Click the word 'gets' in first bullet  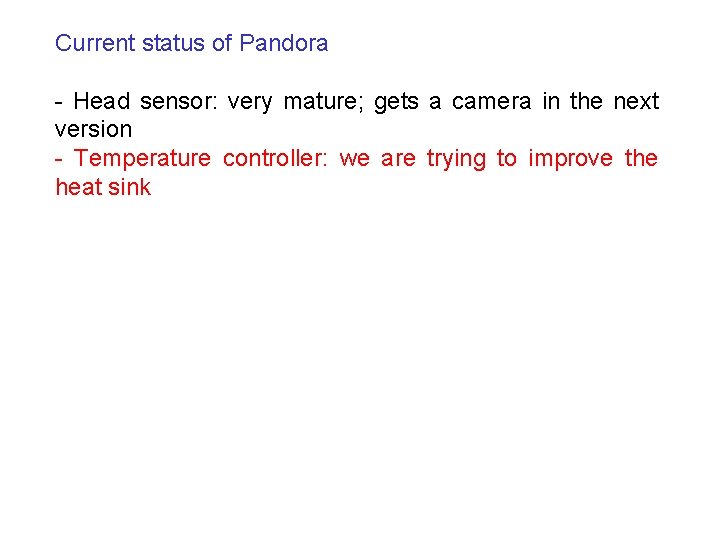tap(396, 103)
